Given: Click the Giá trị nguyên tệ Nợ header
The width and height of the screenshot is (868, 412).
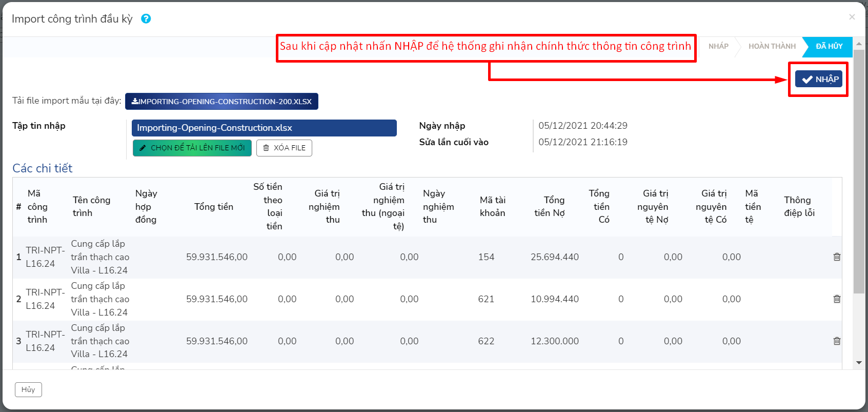Looking at the screenshot, I should [653, 207].
